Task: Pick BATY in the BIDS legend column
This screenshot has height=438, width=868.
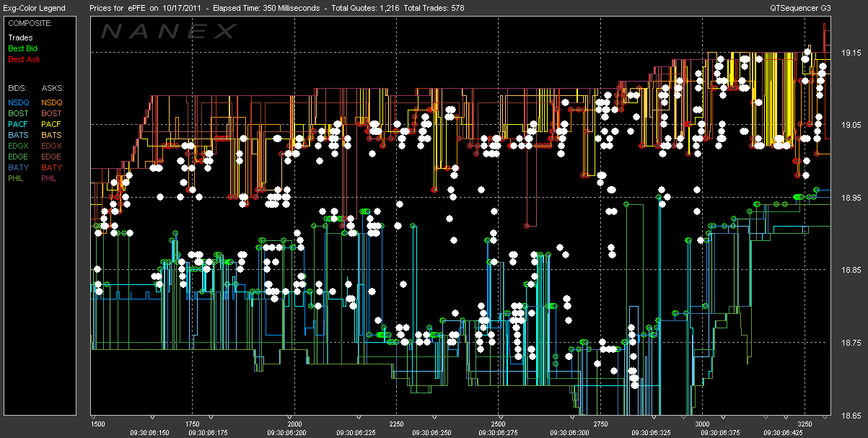Action: coord(18,167)
